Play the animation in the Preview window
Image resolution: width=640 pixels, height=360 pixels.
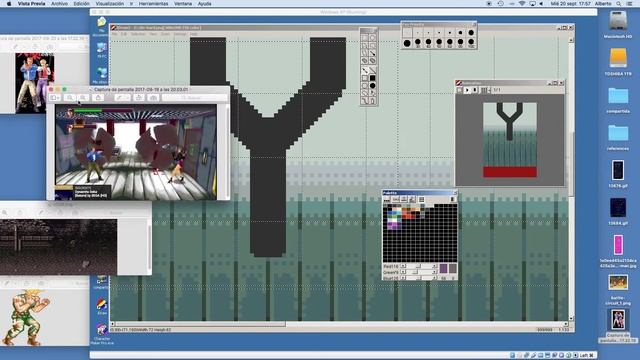tap(467, 90)
